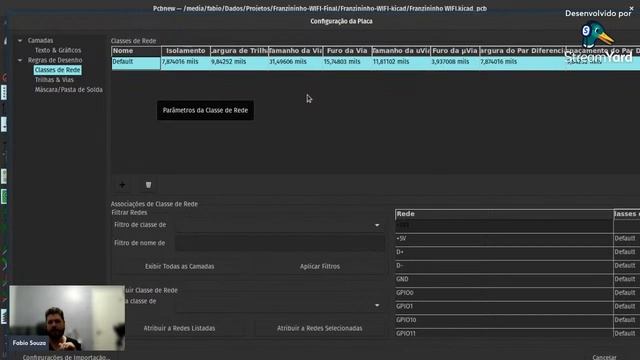Select the Default net class name cell

pos(136,62)
